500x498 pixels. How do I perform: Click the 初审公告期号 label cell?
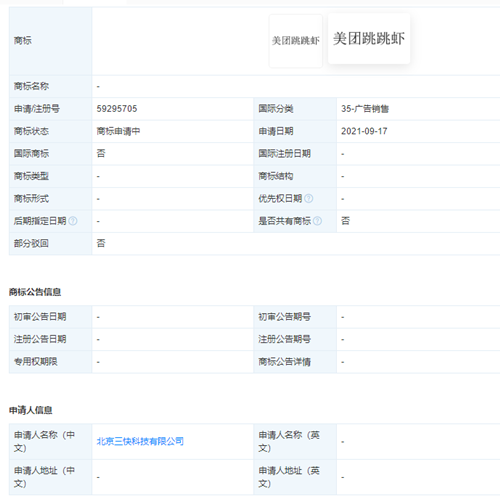(x=295, y=317)
